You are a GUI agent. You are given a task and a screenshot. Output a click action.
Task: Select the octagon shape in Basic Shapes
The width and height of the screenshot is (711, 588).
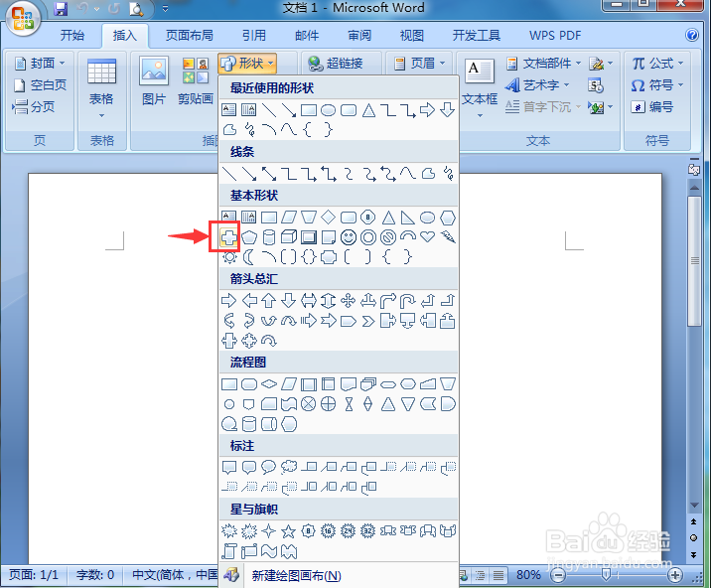click(368, 218)
